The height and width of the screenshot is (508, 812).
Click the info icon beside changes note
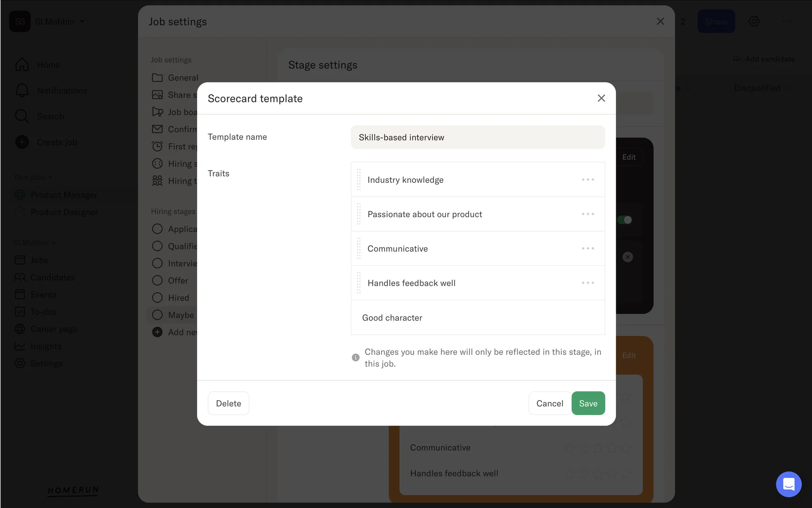[x=356, y=358]
